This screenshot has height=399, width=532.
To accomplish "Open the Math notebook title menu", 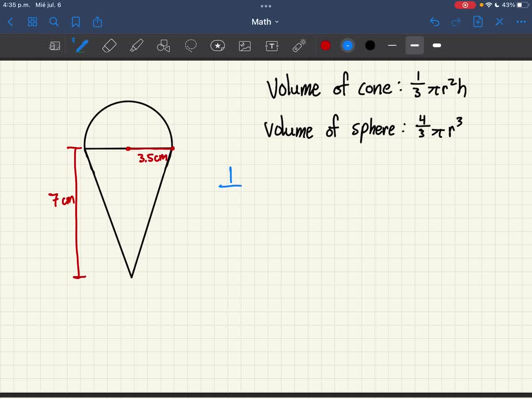I will [265, 22].
